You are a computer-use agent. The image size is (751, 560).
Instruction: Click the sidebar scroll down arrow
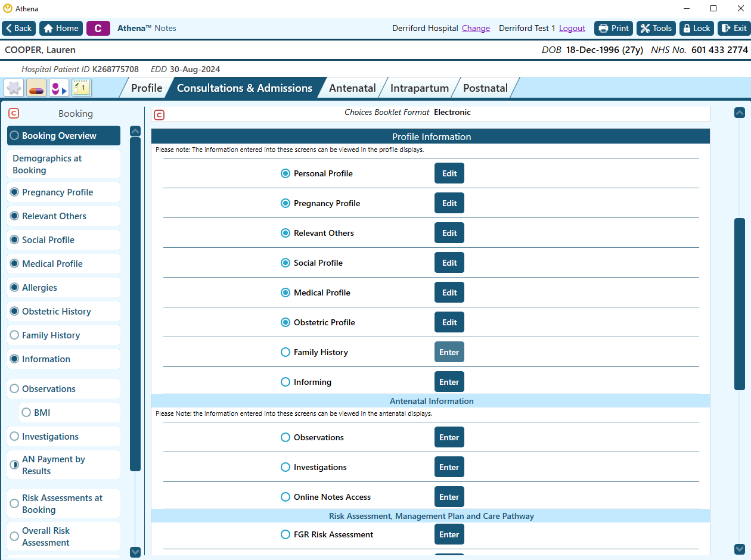coord(135,552)
